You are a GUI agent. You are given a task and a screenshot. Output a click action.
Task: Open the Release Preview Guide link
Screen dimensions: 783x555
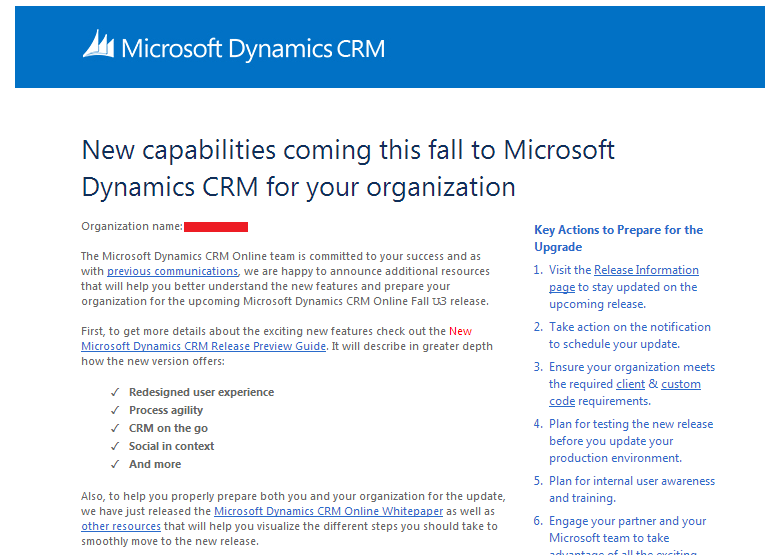[203, 346]
